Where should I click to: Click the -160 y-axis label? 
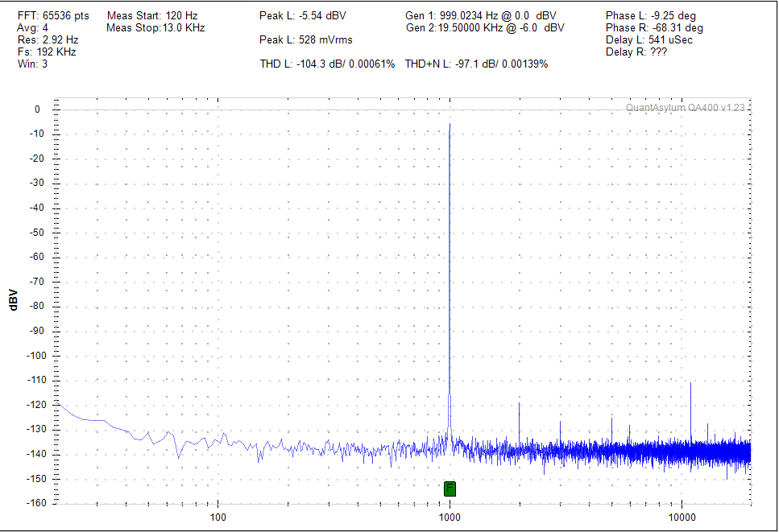pyautogui.click(x=35, y=503)
